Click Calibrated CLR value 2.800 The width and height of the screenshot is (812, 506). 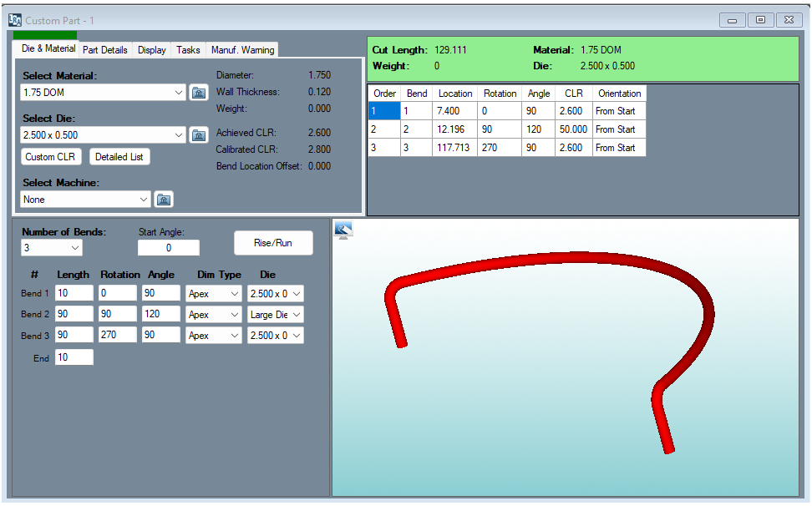coord(319,149)
